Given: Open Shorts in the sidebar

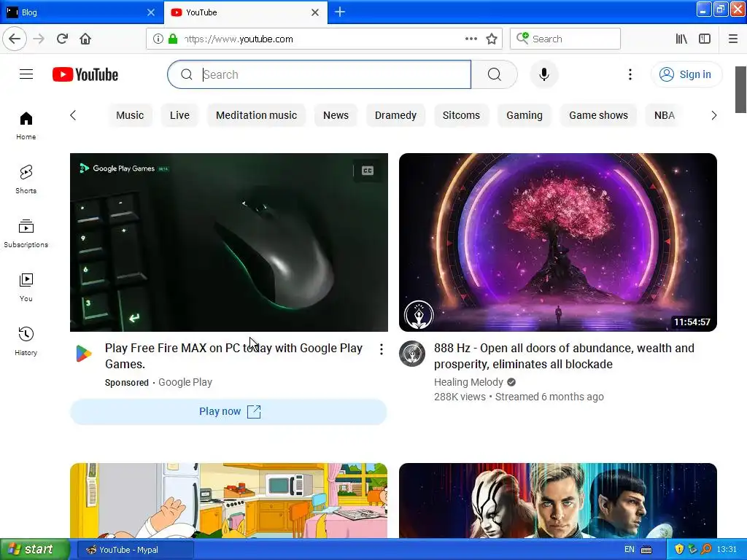Looking at the screenshot, I should [x=26, y=179].
